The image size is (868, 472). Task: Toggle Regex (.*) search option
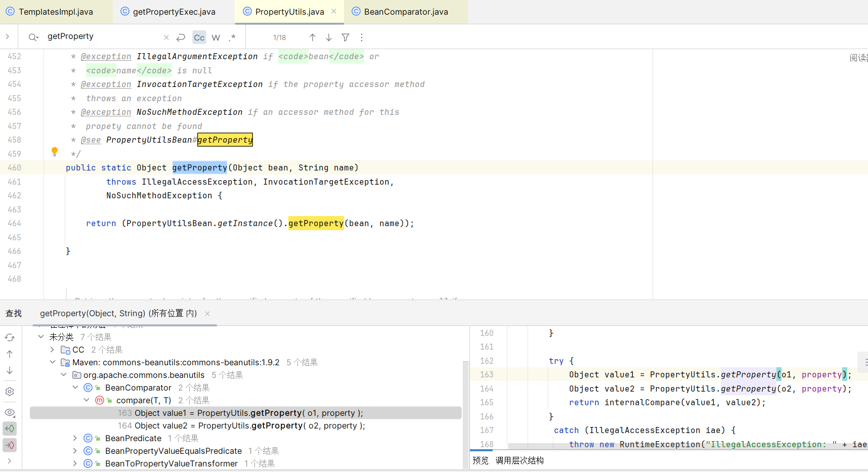point(232,37)
